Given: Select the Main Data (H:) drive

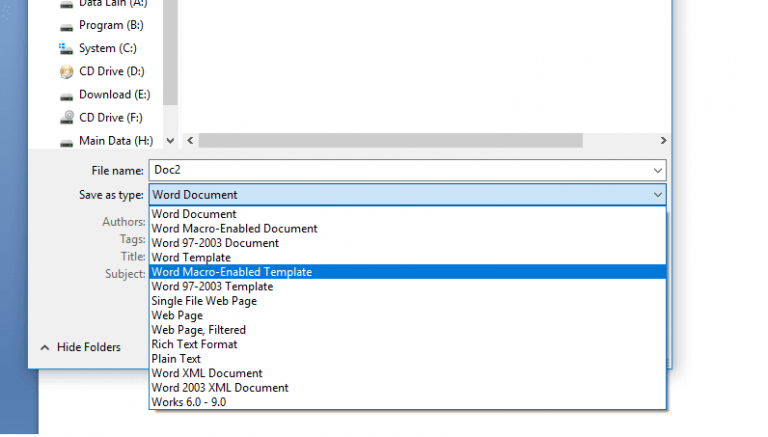Looking at the screenshot, I should tap(116, 141).
